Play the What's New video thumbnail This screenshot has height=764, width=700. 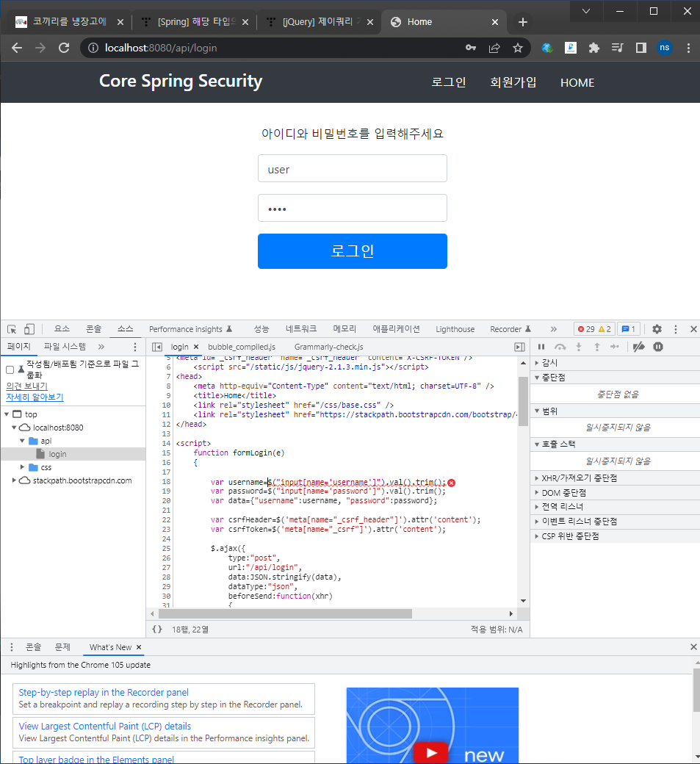click(x=432, y=753)
